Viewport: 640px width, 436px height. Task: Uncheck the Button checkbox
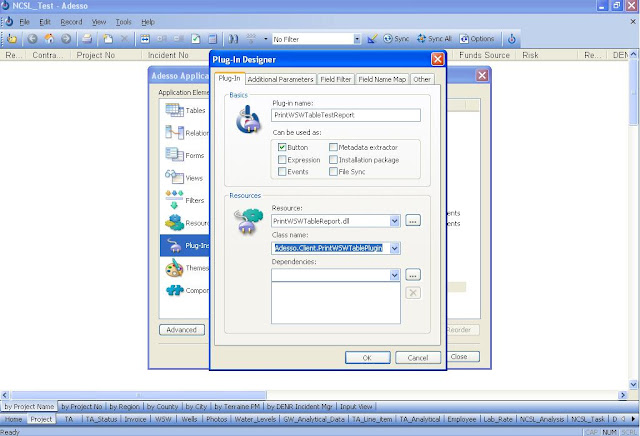pos(282,147)
